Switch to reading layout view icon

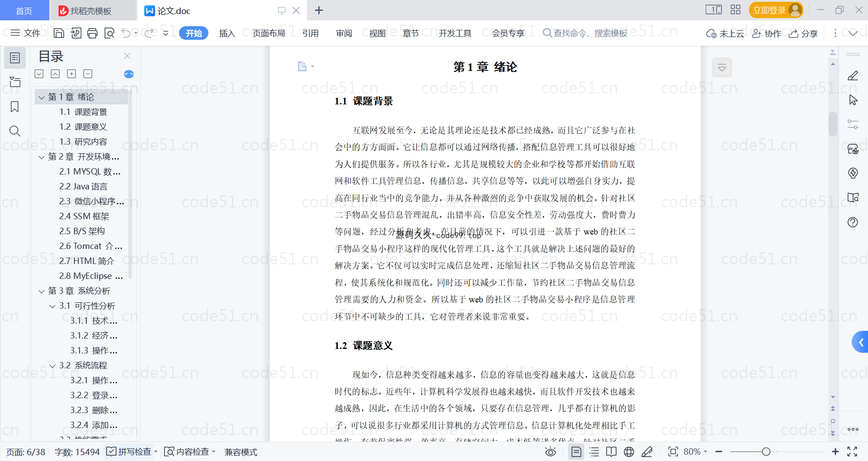tap(611, 452)
